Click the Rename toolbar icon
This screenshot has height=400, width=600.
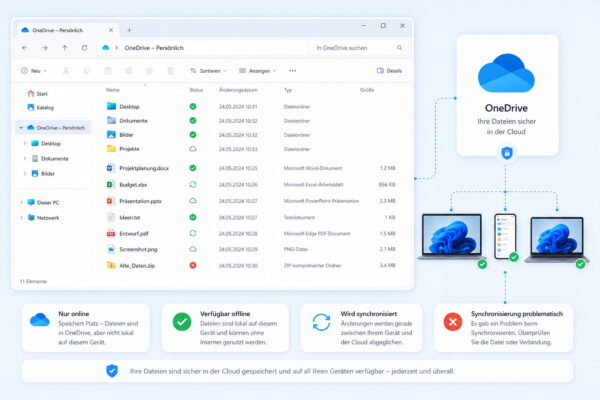point(129,71)
